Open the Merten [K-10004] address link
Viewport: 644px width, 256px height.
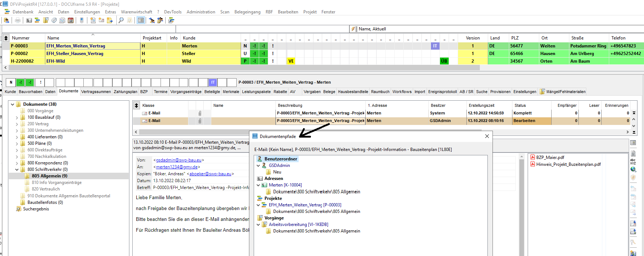coord(285,185)
